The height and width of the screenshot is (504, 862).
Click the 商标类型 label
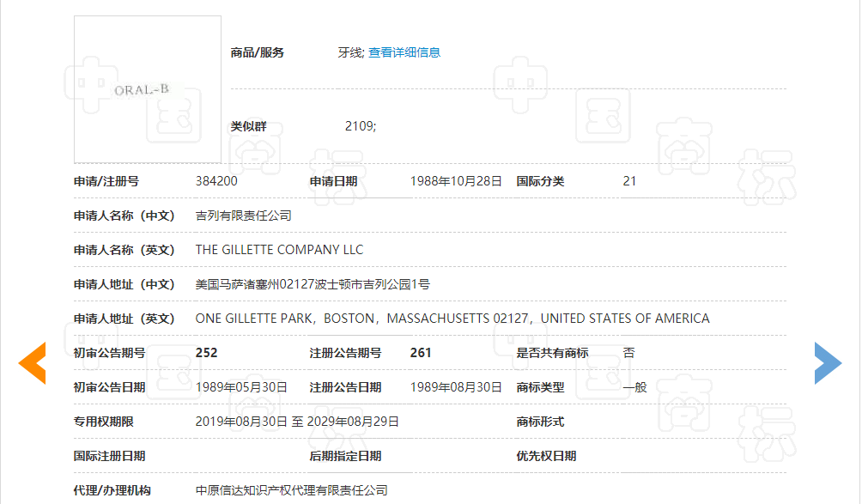pyautogui.click(x=540, y=387)
